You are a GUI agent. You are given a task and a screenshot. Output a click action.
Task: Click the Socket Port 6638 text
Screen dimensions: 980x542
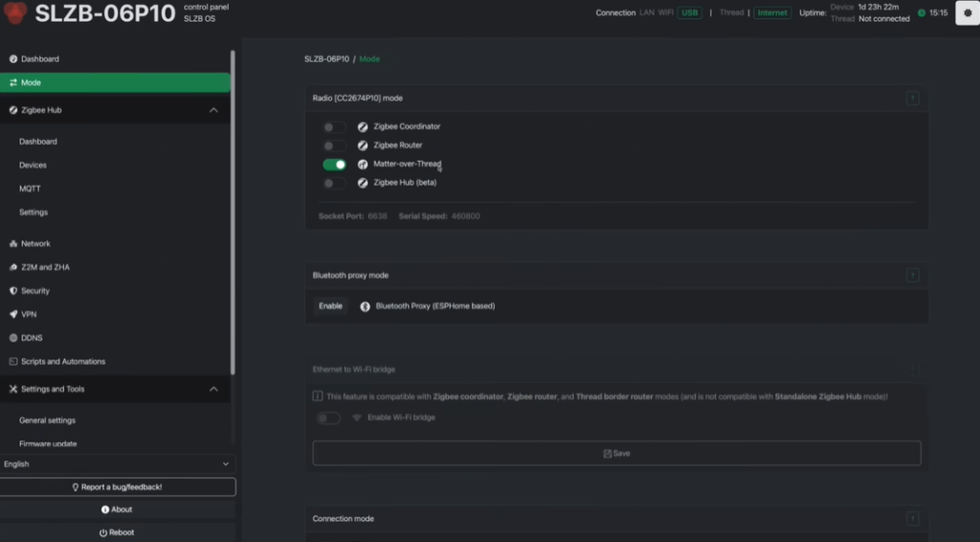[x=352, y=216]
